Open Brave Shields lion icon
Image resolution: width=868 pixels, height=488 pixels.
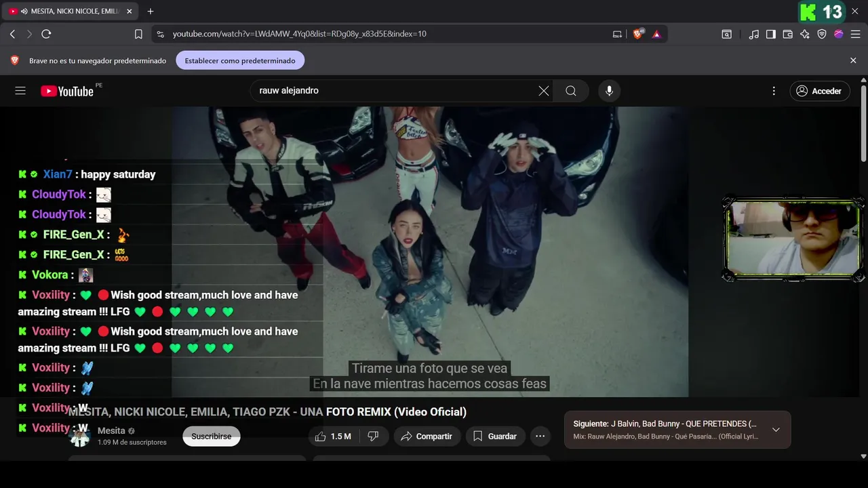coord(638,34)
